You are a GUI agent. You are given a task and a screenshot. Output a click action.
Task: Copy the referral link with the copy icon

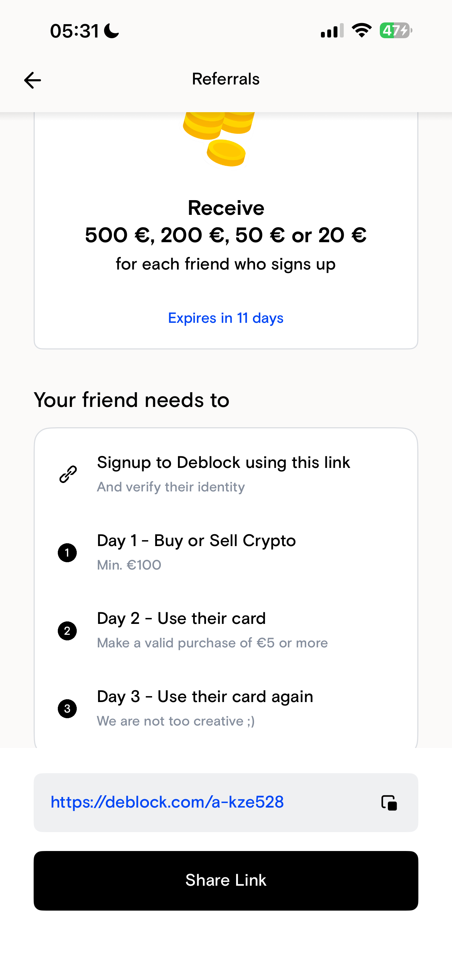point(389,803)
